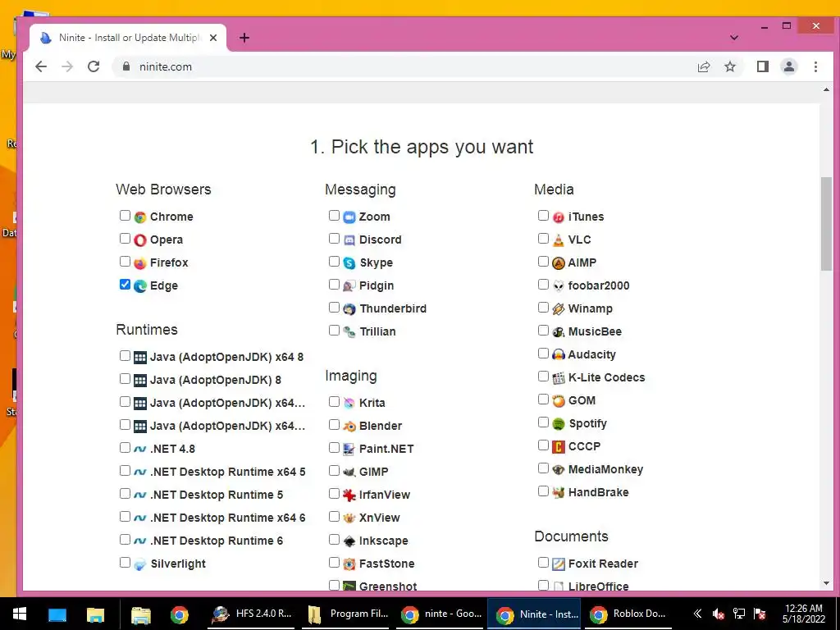Screen dimensions: 840x630
Task: Click the Opera logo icon
Action: coord(140,240)
